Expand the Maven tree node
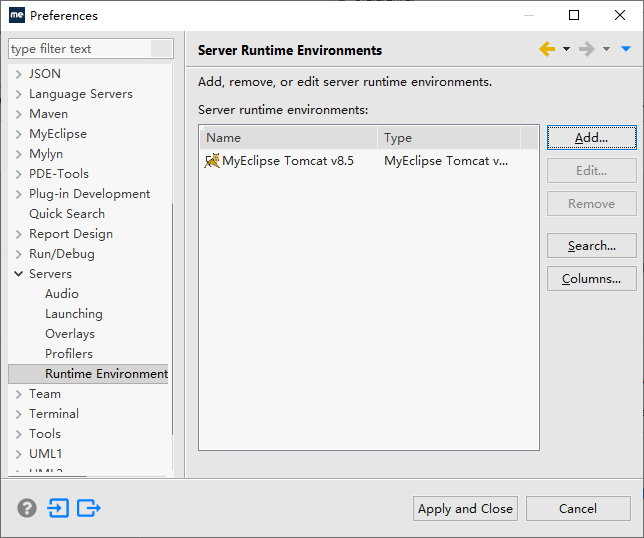644x538 pixels. pyautogui.click(x=19, y=114)
